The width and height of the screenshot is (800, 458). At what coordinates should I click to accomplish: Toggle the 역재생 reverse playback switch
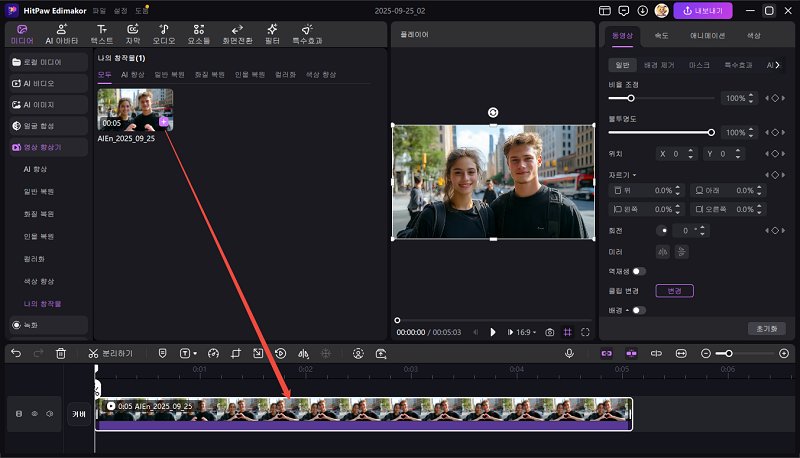coord(638,271)
